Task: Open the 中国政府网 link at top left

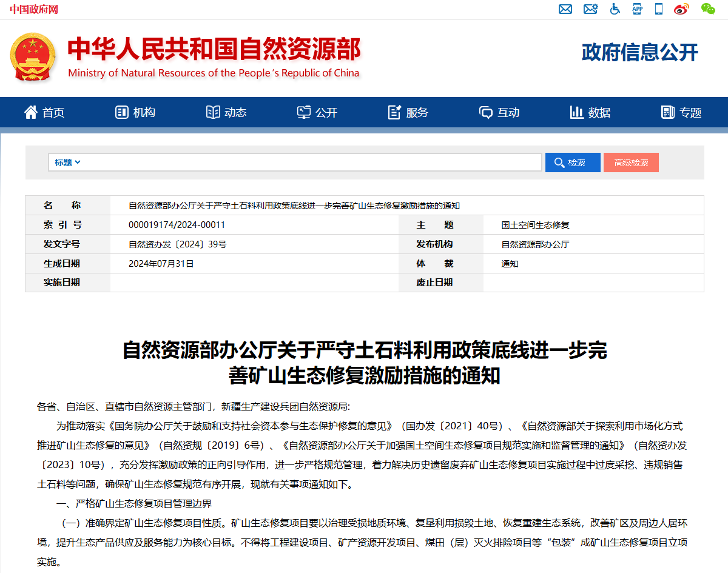Action: pos(34,9)
